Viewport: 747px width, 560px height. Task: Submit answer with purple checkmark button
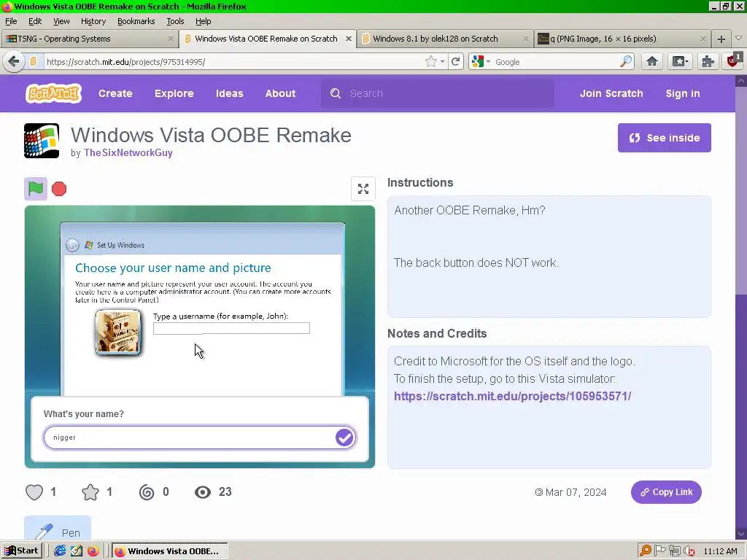pyautogui.click(x=344, y=437)
